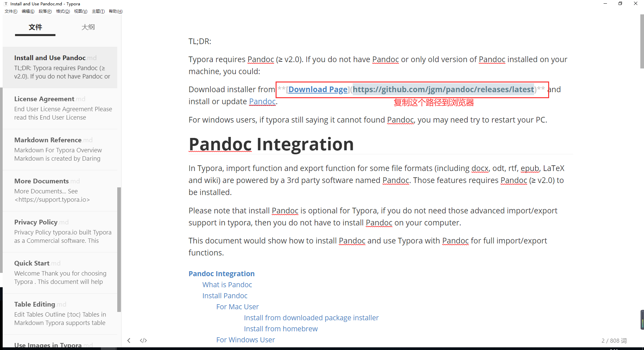This screenshot has width=644, height=350.
Task: Open the 文件(F) menu
Action: coord(11,11)
